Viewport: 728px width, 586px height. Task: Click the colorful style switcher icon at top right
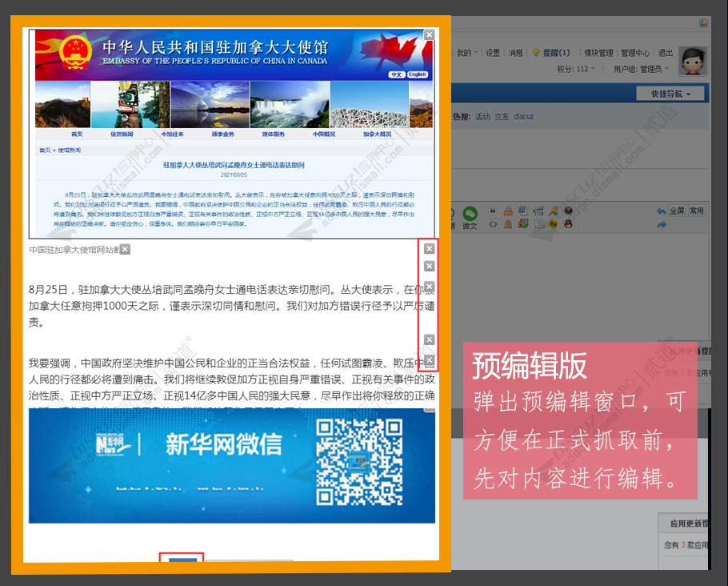[703, 23]
